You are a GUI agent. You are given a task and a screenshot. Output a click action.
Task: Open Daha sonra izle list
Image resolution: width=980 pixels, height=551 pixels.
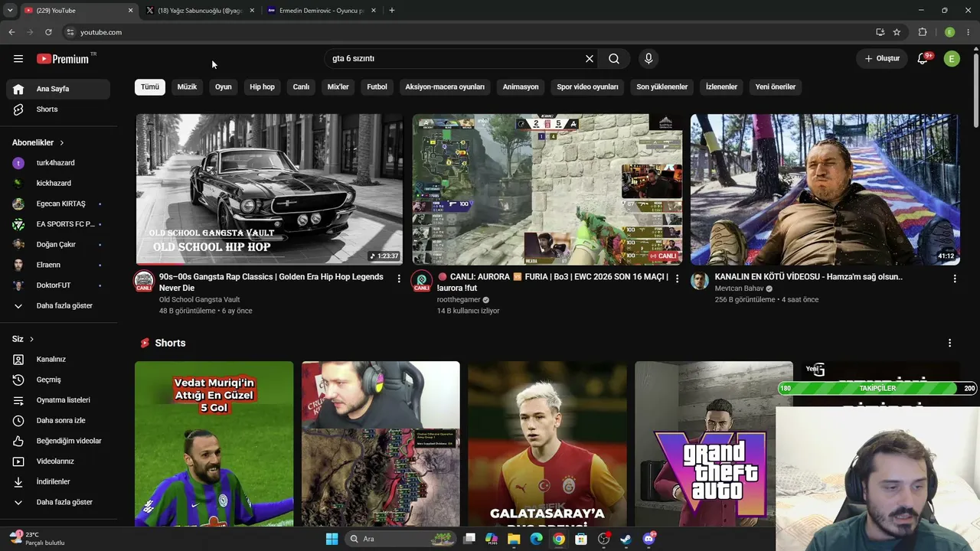click(x=58, y=420)
